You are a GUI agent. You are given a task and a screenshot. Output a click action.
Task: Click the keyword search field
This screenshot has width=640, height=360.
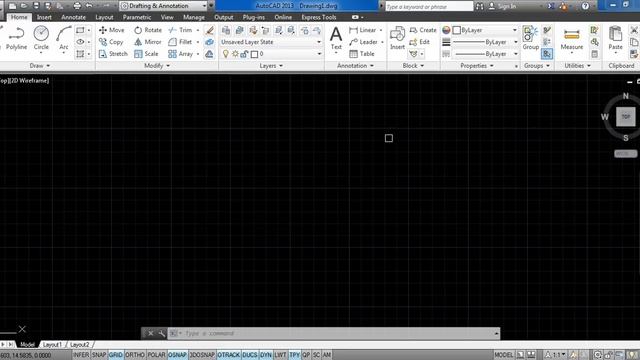click(429, 6)
